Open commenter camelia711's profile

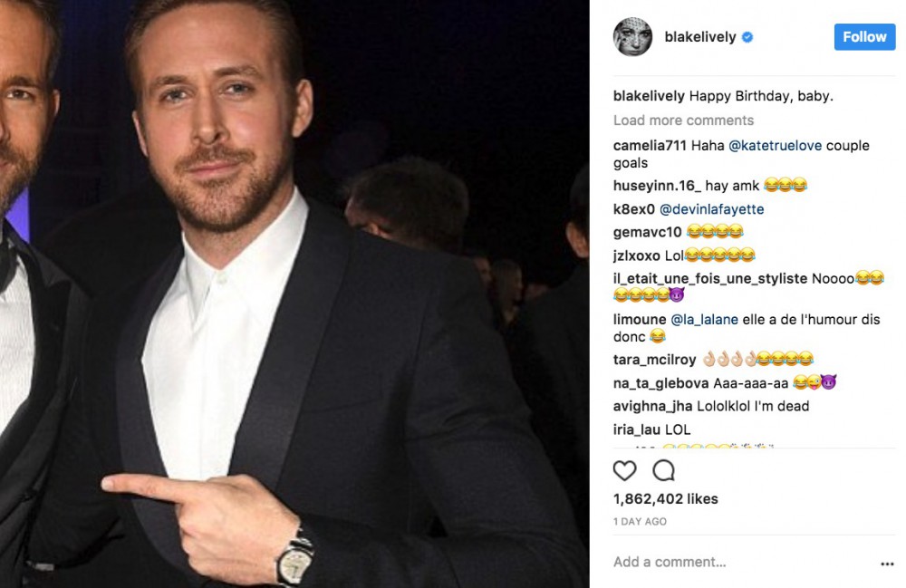click(x=650, y=145)
